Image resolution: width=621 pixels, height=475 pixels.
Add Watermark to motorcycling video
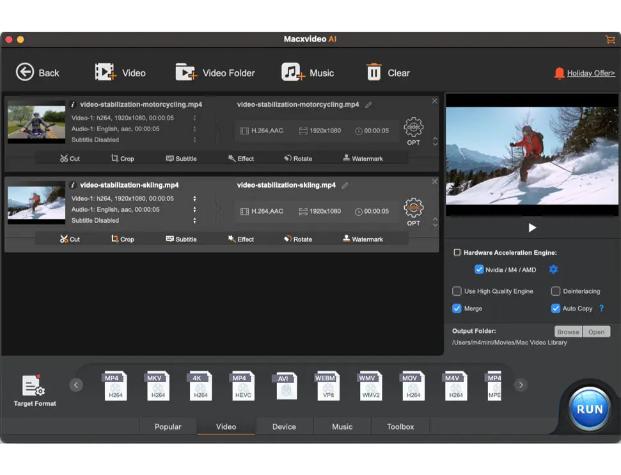click(362, 158)
